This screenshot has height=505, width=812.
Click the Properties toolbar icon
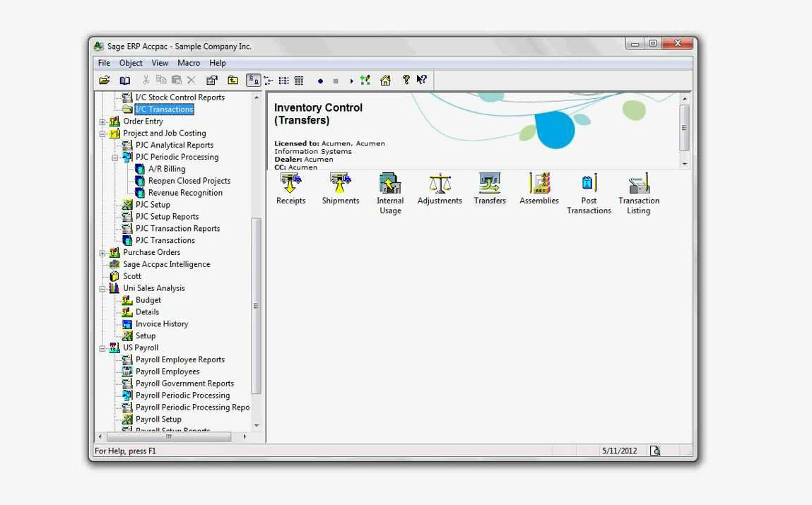click(x=212, y=81)
